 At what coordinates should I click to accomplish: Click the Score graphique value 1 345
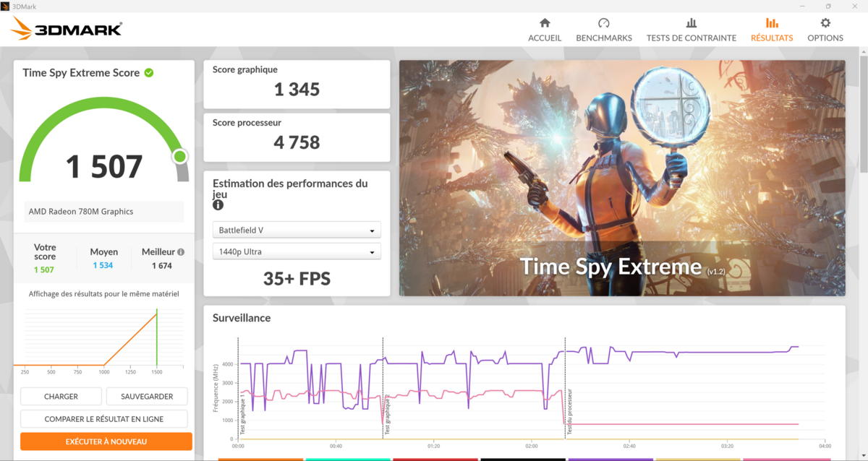pyautogui.click(x=297, y=90)
